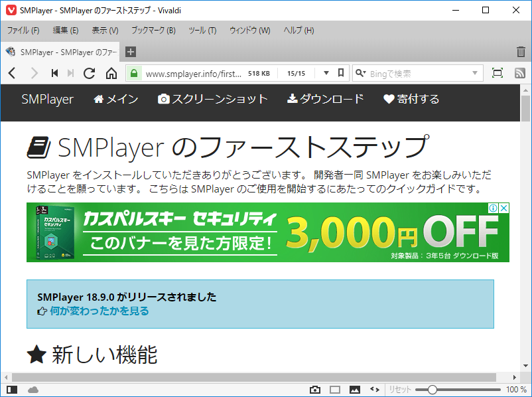Toggle the side panel icon in status bar
The image size is (532, 397).
[x=12, y=390]
